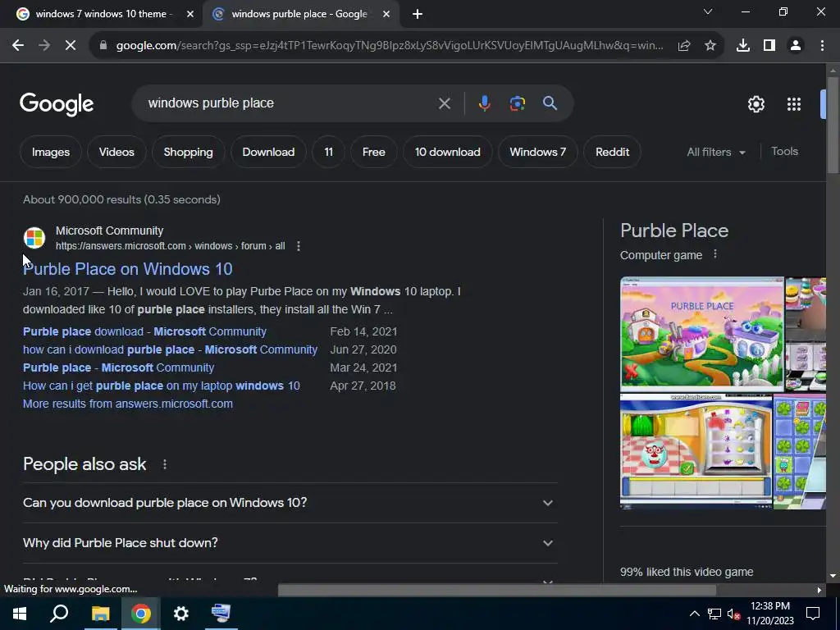
Task: Close the windows 7 windows 10 theme tab
Action: coord(190,15)
